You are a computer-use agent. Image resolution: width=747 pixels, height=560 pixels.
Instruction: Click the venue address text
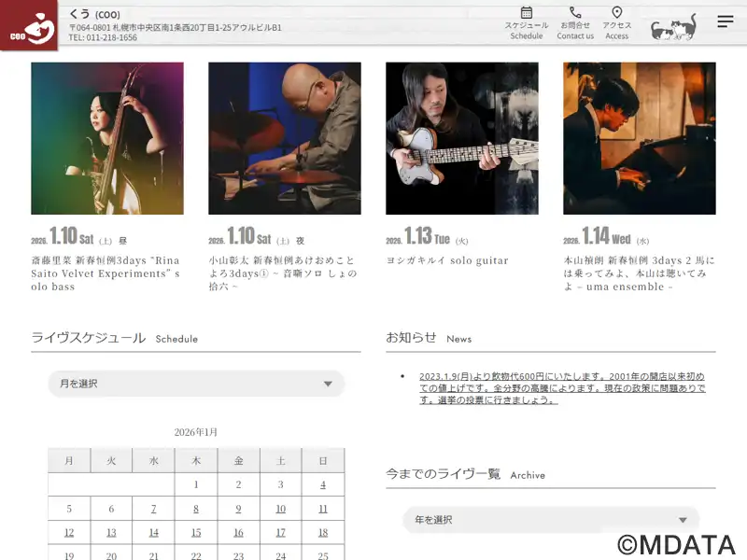pos(176,28)
